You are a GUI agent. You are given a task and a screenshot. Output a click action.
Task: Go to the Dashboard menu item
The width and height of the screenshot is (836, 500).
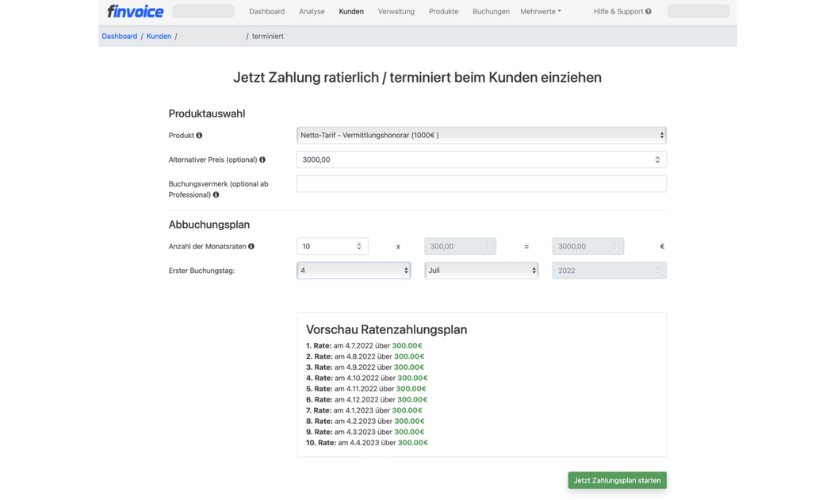coord(267,11)
